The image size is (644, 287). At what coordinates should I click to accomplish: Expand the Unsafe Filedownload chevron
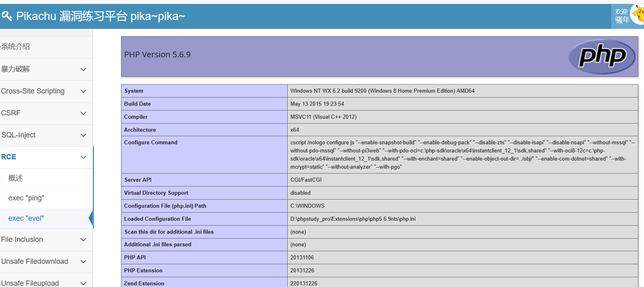pyautogui.click(x=83, y=262)
